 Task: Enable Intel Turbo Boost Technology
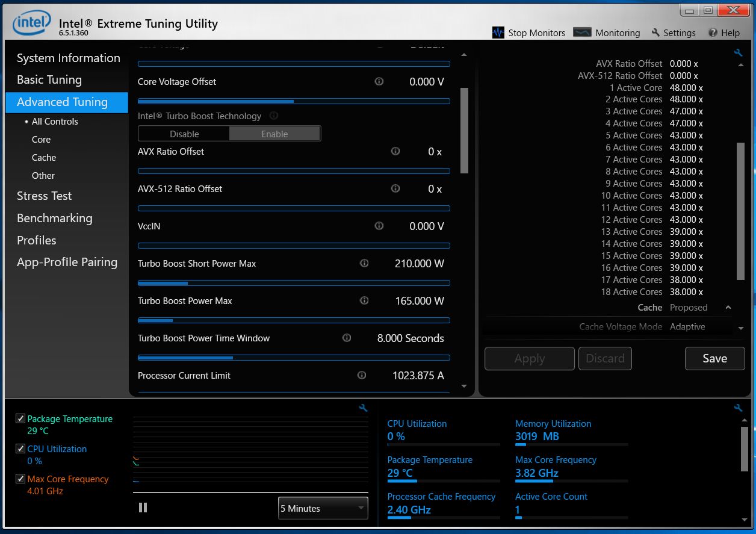pos(274,134)
